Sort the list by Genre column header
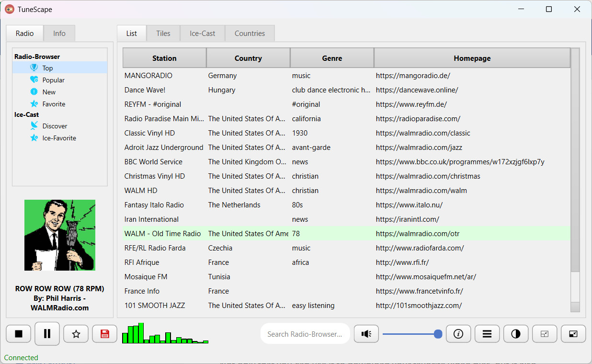592x364 pixels. point(332,58)
